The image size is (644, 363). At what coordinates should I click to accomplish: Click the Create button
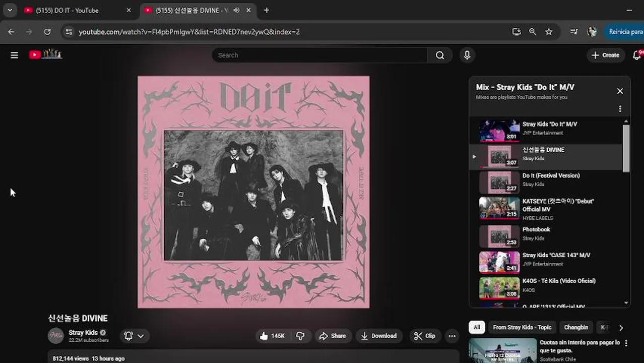(606, 55)
